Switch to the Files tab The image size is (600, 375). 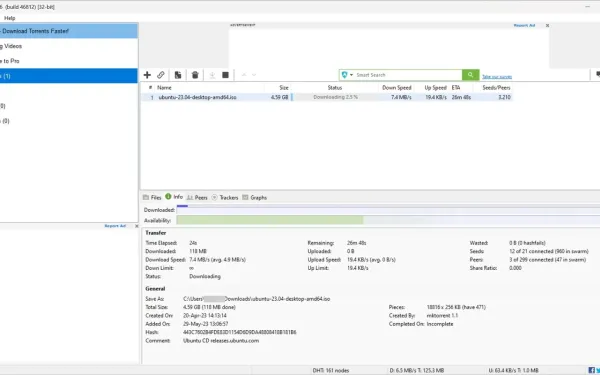(x=152, y=197)
